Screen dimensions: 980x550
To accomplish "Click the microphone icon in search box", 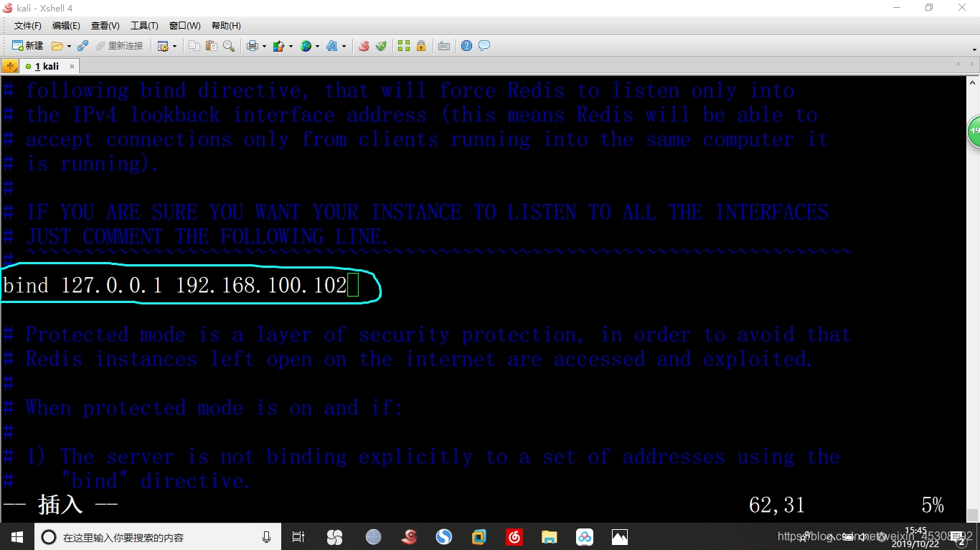I will click(266, 537).
